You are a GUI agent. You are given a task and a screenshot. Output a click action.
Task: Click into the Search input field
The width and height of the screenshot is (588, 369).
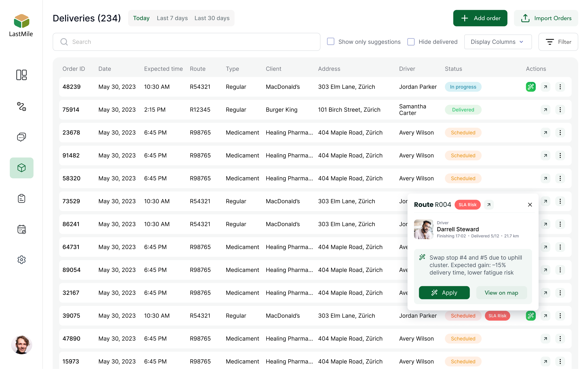(x=186, y=42)
